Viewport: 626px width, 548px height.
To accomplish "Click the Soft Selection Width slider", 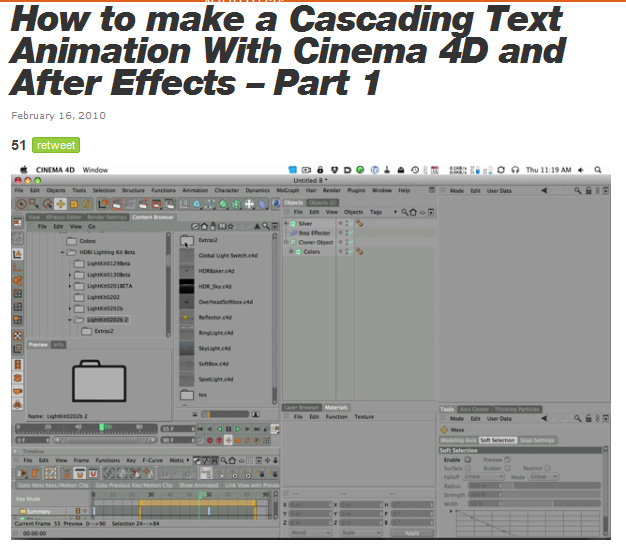I will 535,504.
